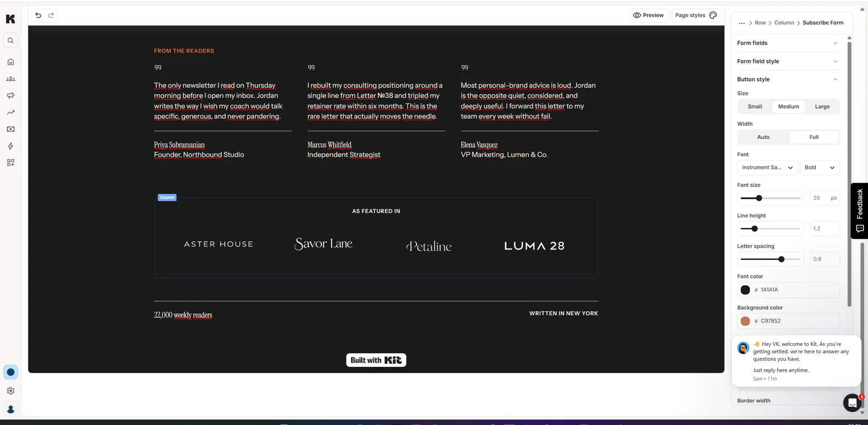Click the Feedback side tab
The width and height of the screenshot is (868, 425).
(860, 211)
